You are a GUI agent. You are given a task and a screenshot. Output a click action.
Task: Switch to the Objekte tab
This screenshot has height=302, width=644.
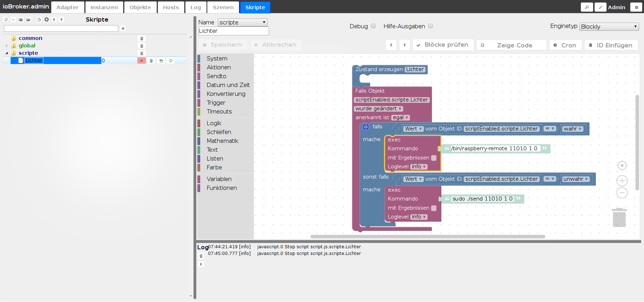(x=140, y=7)
